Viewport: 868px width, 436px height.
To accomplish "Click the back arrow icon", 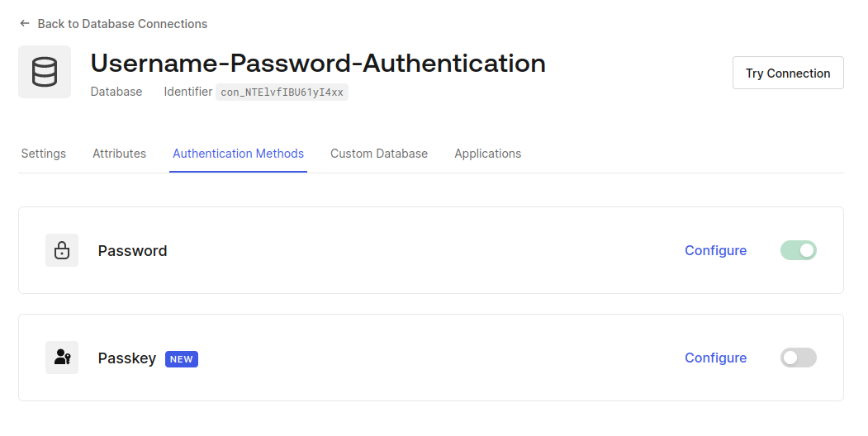I will tap(25, 24).
